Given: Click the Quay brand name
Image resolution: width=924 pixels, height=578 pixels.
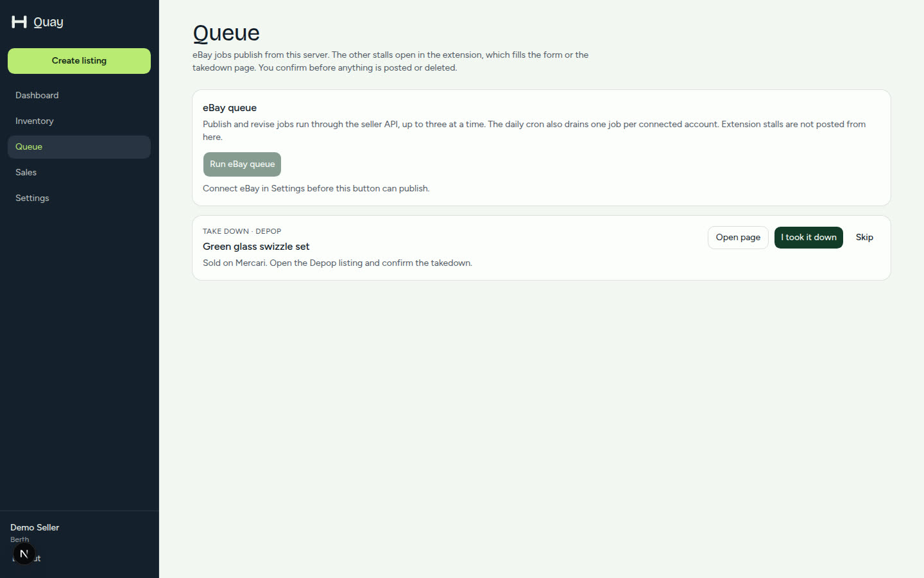Looking at the screenshot, I should (48, 22).
